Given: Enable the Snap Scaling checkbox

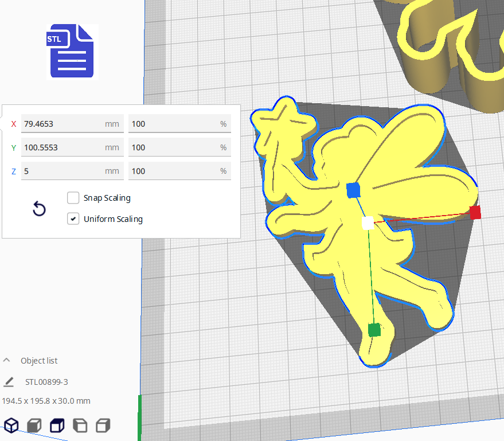Looking at the screenshot, I should [x=73, y=198].
